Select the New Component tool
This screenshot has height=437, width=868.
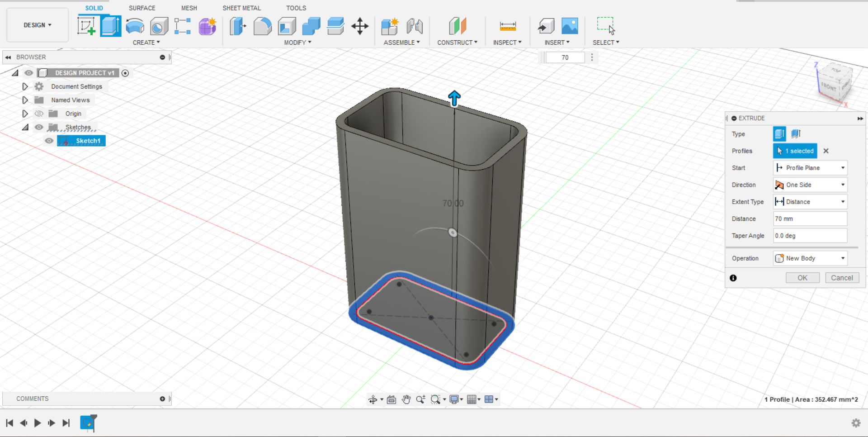tap(390, 26)
